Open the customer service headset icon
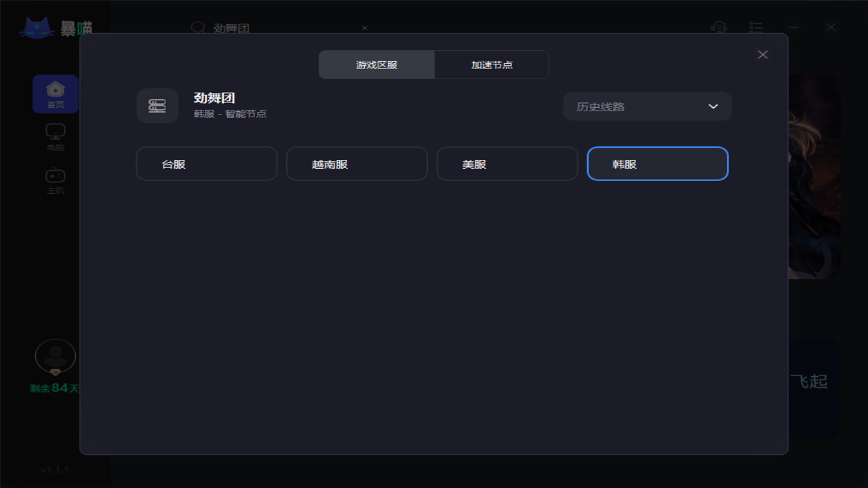868x488 pixels. coord(719,27)
